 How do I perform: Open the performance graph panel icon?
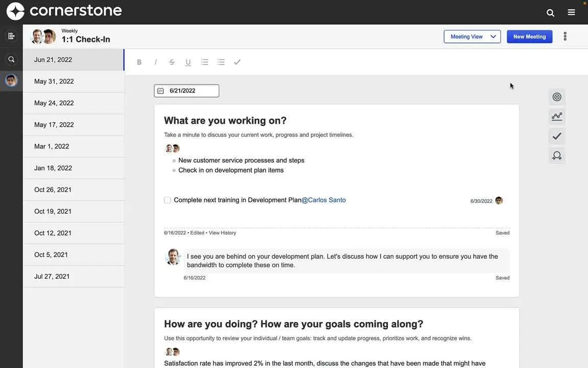[554, 116]
